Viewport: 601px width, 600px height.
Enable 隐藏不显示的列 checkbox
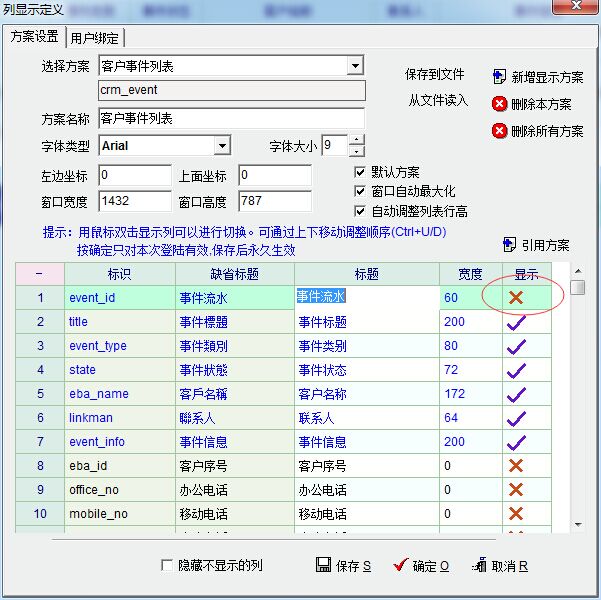click(x=167, y=566)
